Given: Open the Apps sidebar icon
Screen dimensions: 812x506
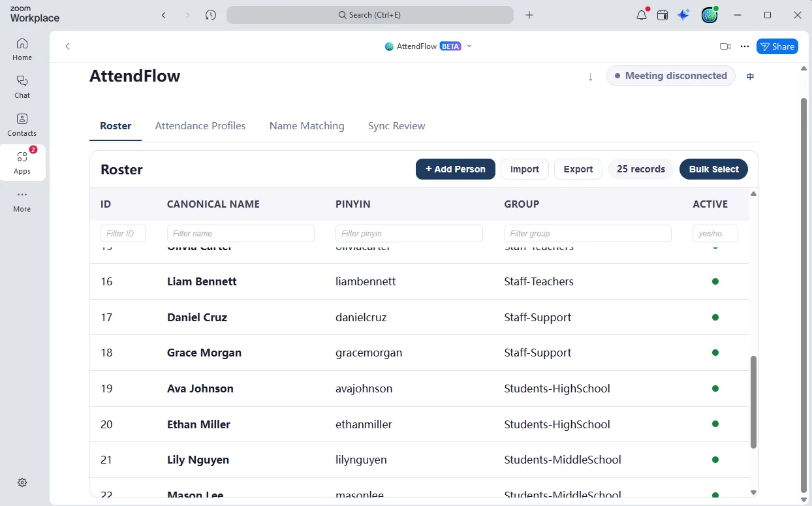Looking at the screenshot, I should coord(22,163).
